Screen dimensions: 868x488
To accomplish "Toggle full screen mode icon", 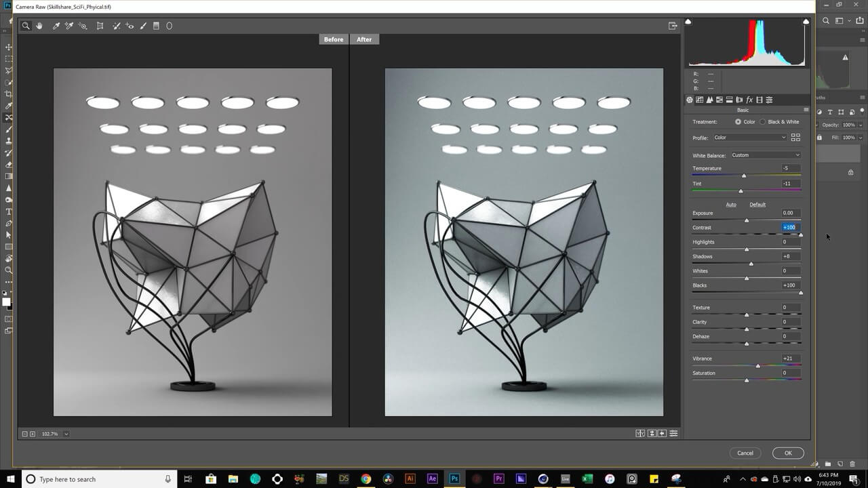I will pyautogui.click(x=673, y=26).
